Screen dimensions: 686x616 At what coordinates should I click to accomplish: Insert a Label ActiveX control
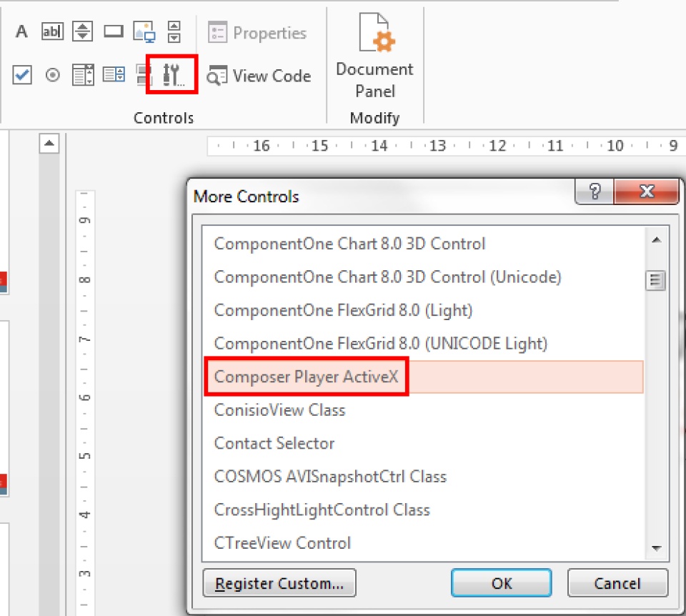21,31
